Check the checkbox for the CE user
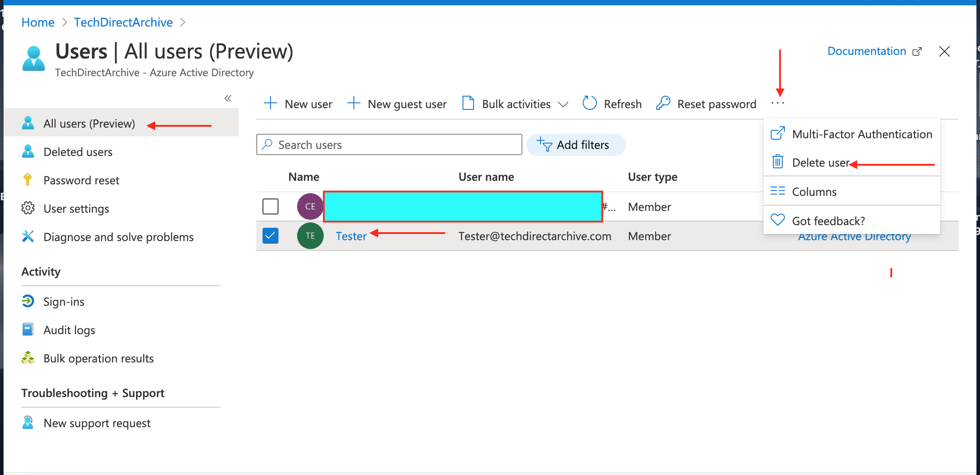980x475 pixels. (x=270, y=206)
